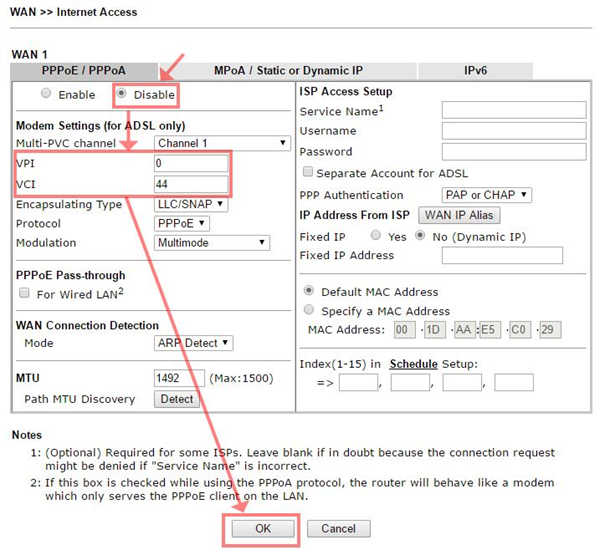
Task: Enable Separate Account for ADSL
Action: tap(309, 173)
